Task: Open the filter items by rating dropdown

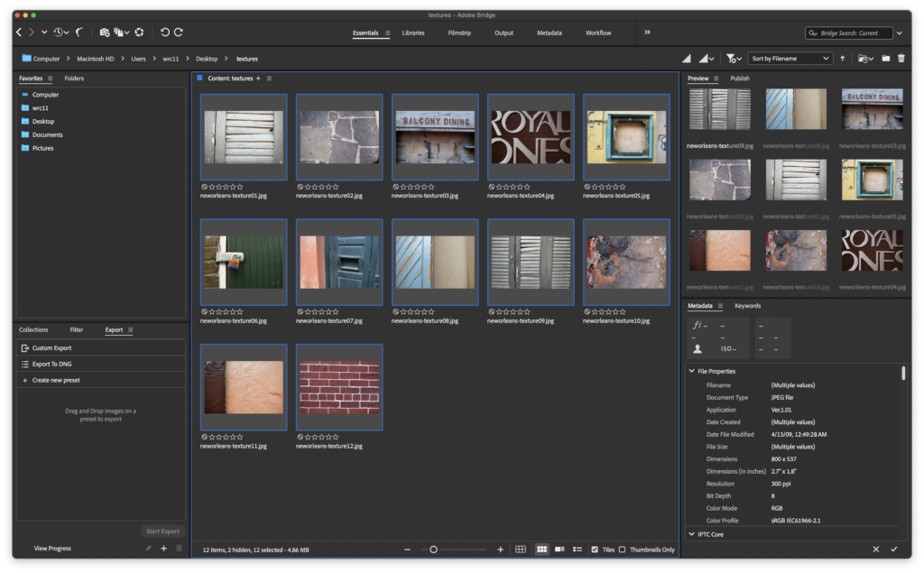Action: (735, 59)
